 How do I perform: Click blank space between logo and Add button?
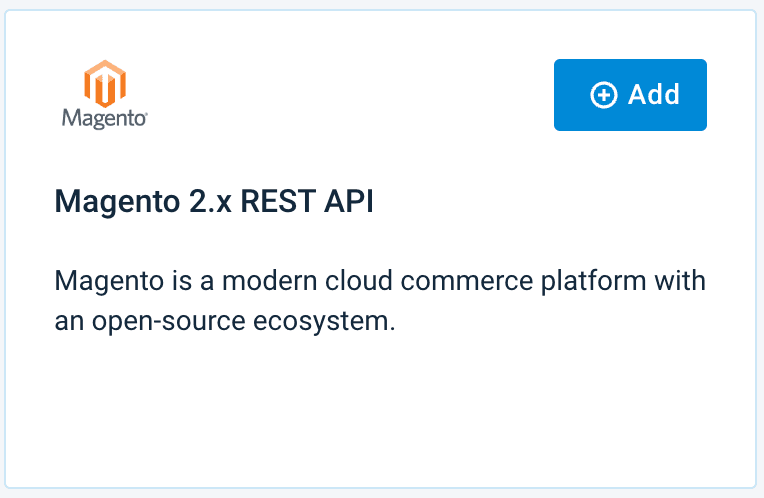350,95
